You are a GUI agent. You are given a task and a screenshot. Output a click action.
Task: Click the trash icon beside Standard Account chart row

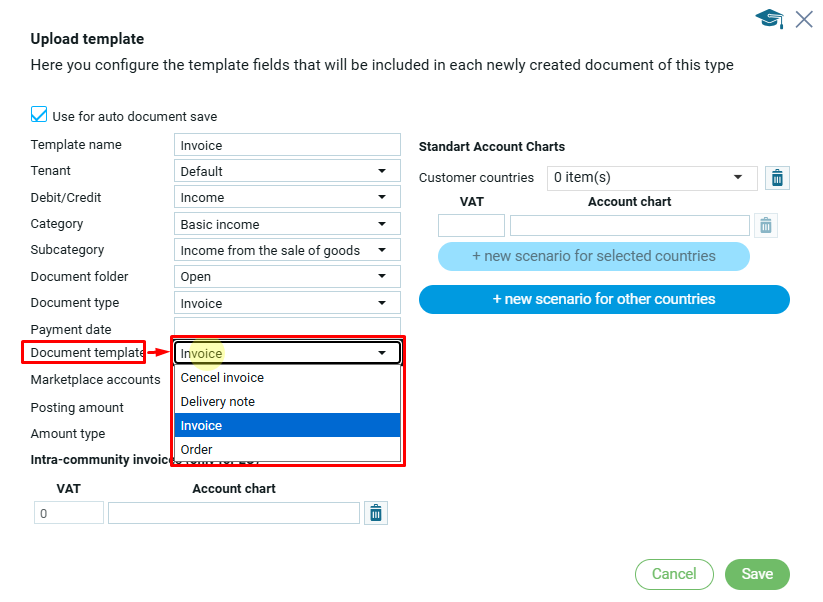765,225
